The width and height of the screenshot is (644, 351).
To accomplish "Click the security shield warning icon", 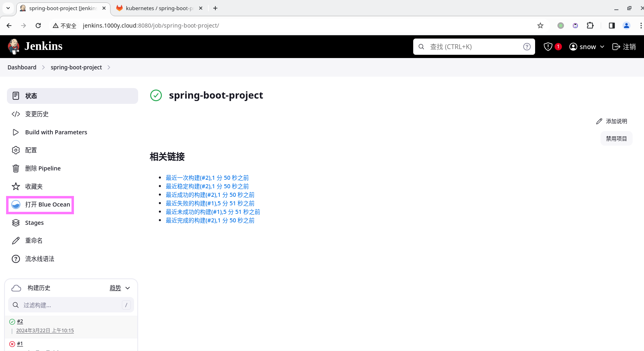I will pyautogui.click(x=548, y=47).
